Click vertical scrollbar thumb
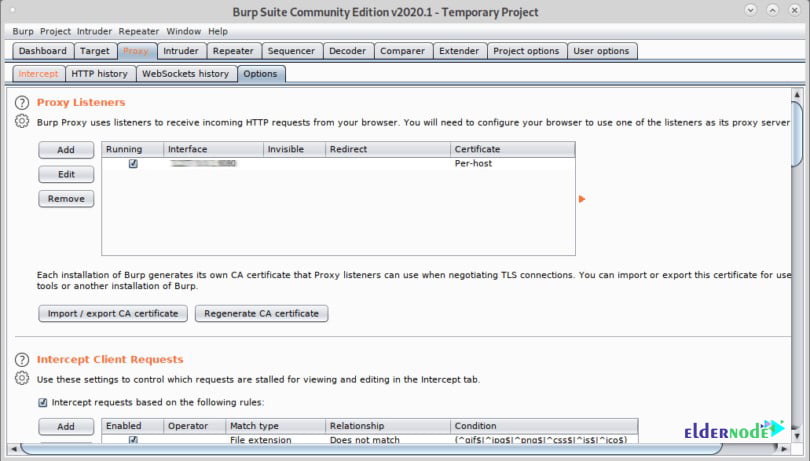Image resolution: width=810 pixels, height=461 pixels. click(x=797, y=134)
